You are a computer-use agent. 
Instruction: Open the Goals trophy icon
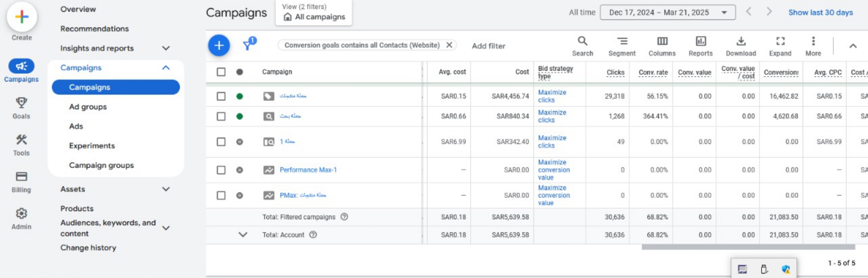21,103
